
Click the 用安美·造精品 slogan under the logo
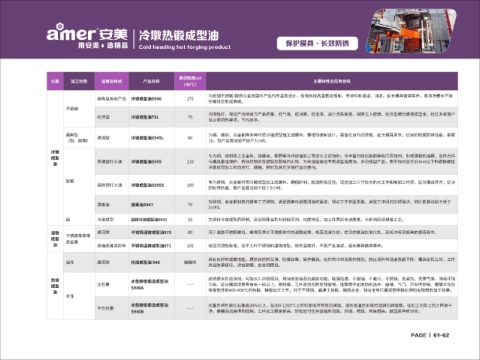tap(103, 45)
